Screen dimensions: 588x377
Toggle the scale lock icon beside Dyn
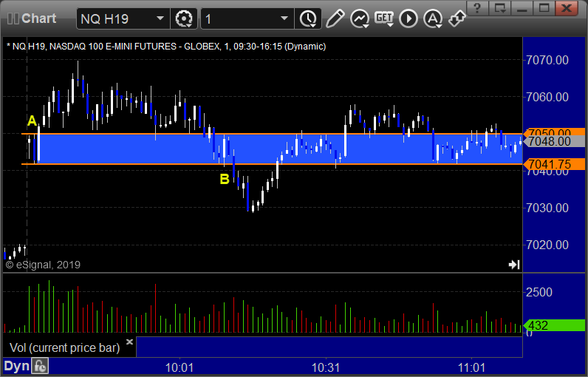(40, 366)
